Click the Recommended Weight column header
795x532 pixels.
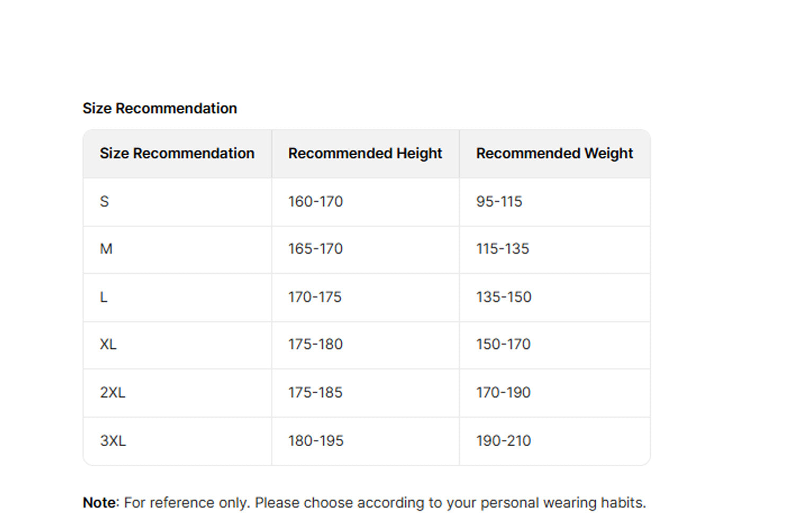[554, 153]
